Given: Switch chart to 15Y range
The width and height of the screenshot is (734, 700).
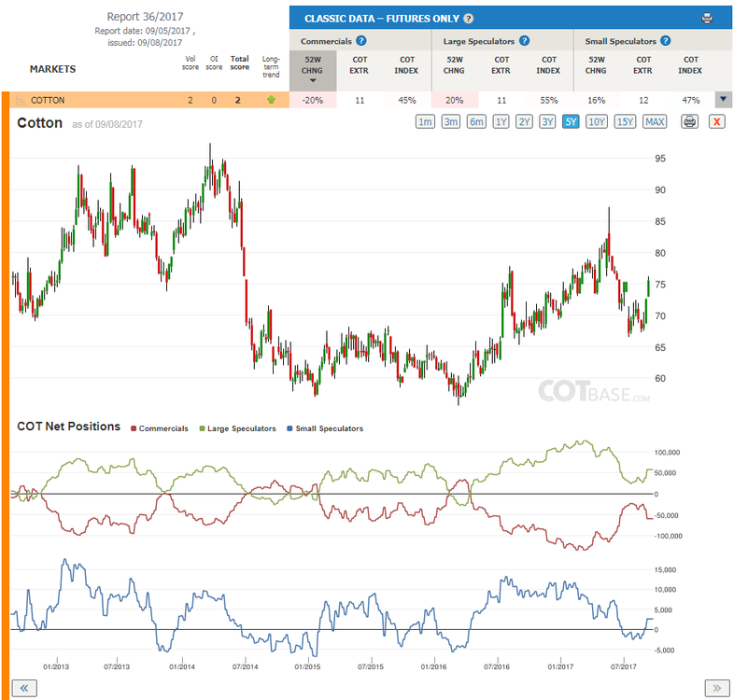Looking at the screenshot, I should tap(625, 121).
